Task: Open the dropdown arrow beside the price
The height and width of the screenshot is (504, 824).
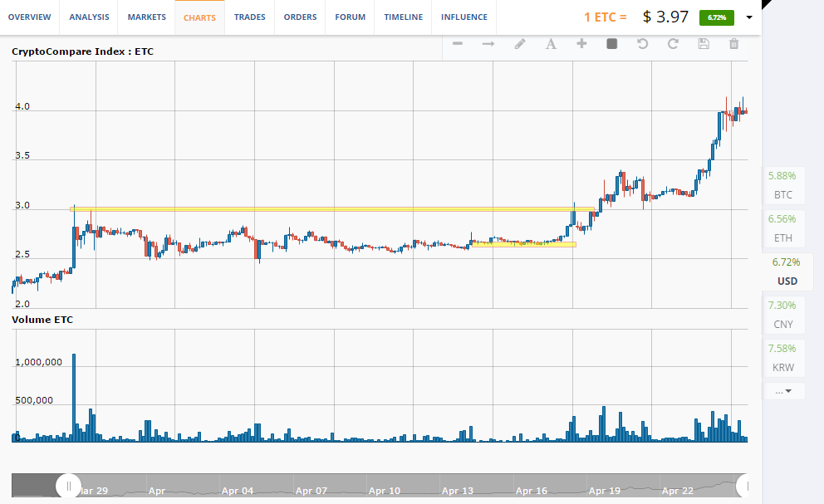Action: click(x=750, y=17)
